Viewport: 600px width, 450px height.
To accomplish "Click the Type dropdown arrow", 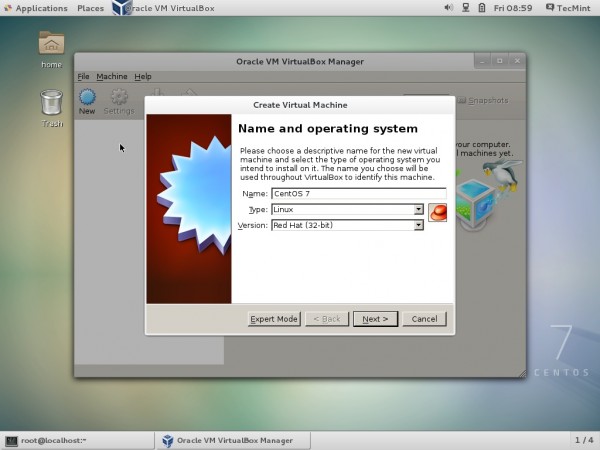I will (x=419, y=209).
